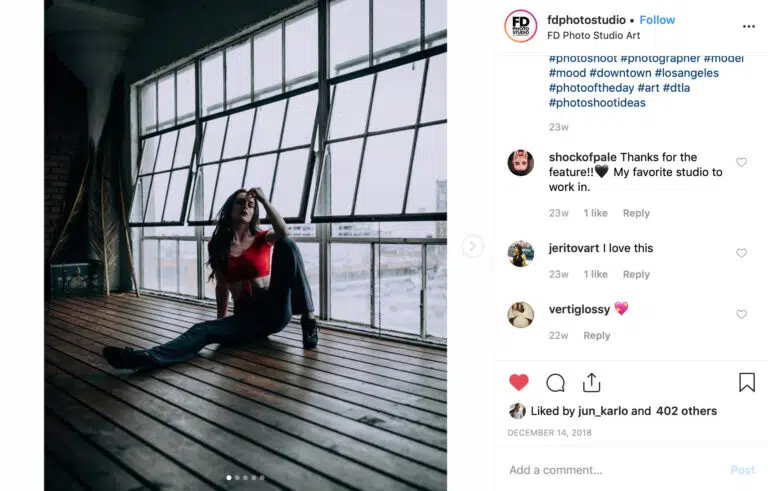Click the red heart like icon

click(518, 382)
